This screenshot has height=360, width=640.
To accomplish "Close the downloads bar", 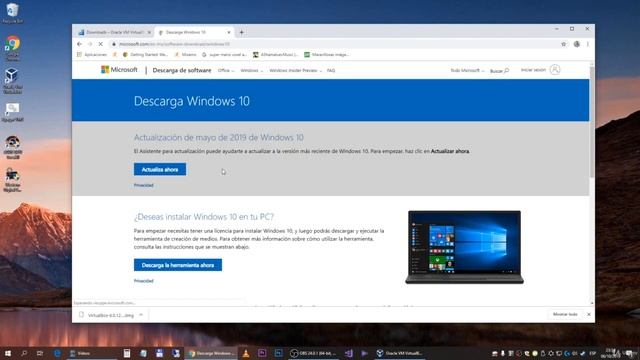I will [x=589, y=314].
